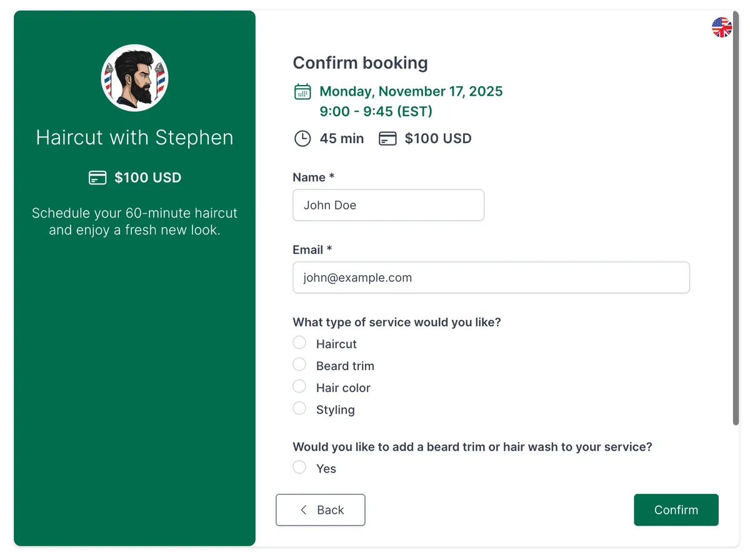750x560 pixels.
Task: Click the clock icon next to 45 min
Action: 302,138
